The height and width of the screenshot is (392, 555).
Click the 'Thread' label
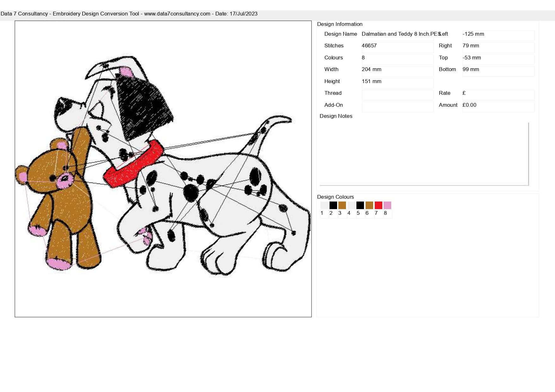(333, 93)
